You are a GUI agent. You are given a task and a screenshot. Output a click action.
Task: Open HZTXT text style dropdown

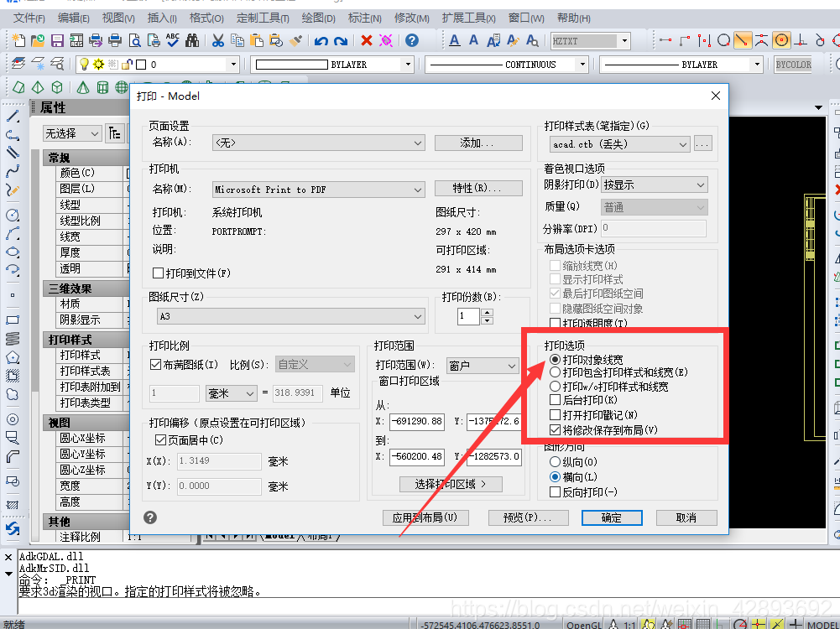click(591, 41)
